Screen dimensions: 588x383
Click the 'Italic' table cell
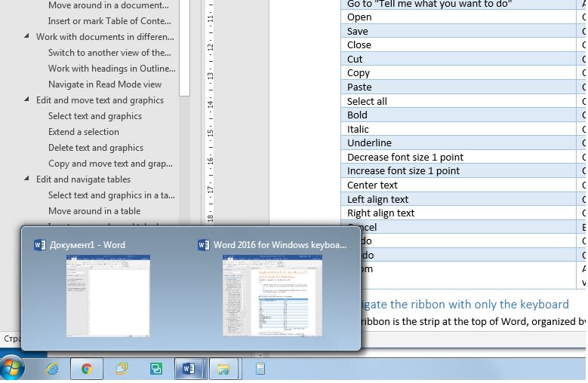[458, 129]
